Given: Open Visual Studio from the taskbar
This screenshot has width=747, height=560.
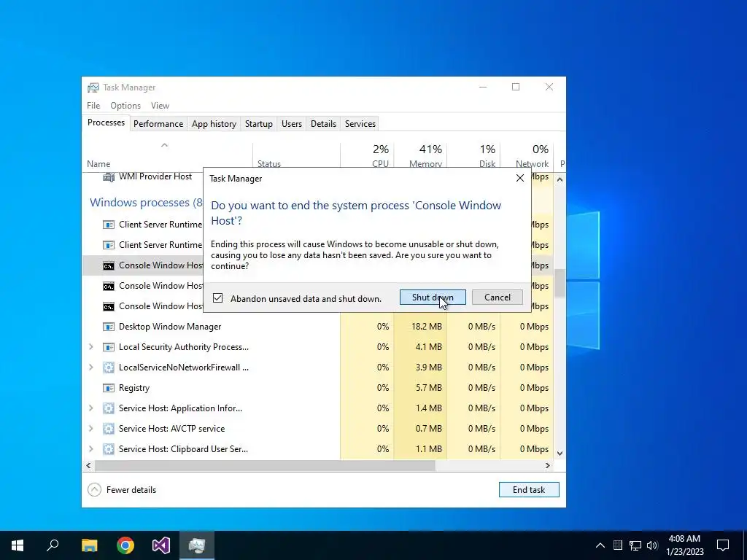Looking at the screenshot, I should 161,545.
